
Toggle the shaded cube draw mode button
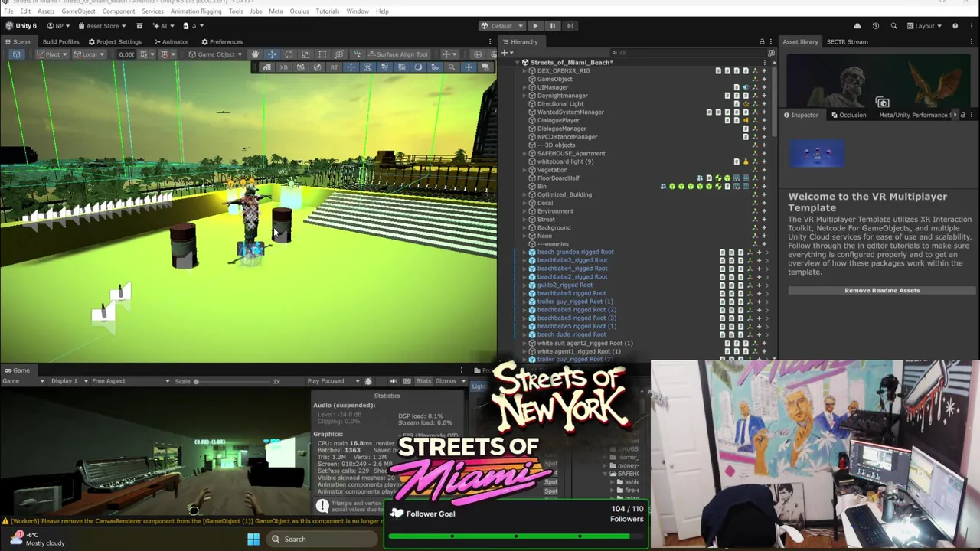pyautogui.click(x=16, y=54)
